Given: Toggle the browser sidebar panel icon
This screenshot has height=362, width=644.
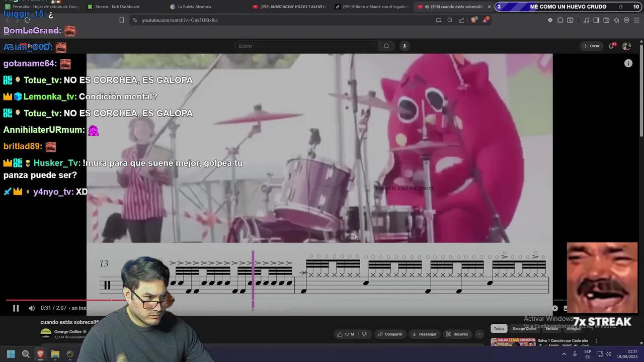Looking at the screenshot, I should 596,20.
